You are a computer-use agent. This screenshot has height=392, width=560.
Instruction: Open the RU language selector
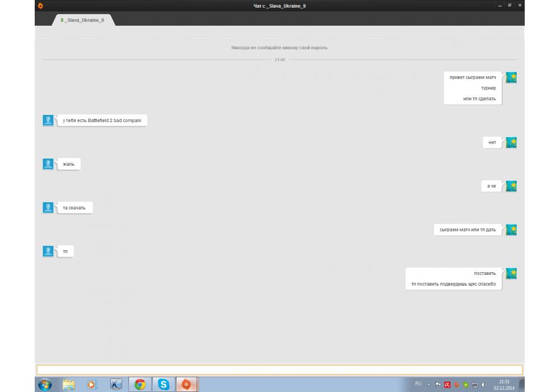pos(418,384)
